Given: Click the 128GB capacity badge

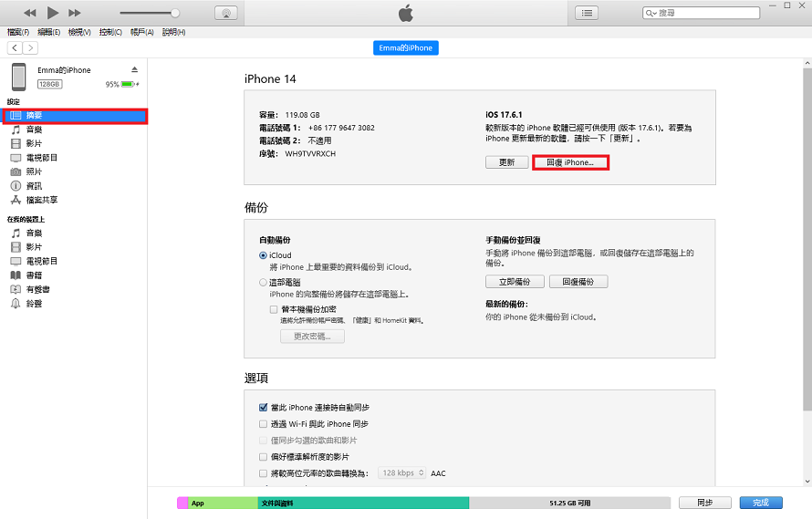Looking at the screenshot, I should pyautogui.click(x=49, y=84).
